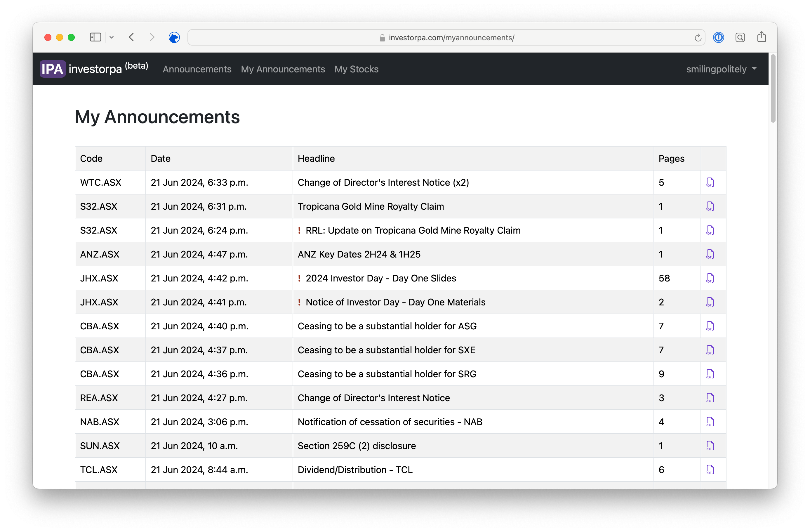Open the My Stocks nav item
This screenshot has height=532, width=810.
click(x=356, y=69)
